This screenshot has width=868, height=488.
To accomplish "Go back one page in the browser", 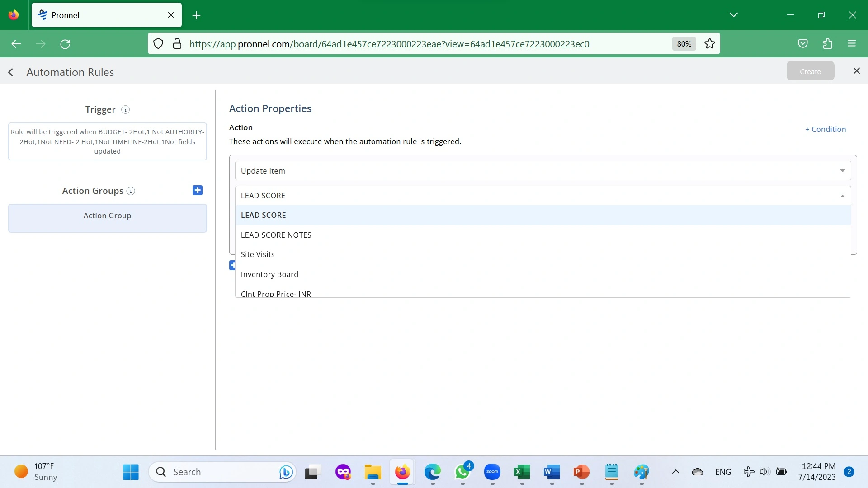I will [x=16, y=44].
